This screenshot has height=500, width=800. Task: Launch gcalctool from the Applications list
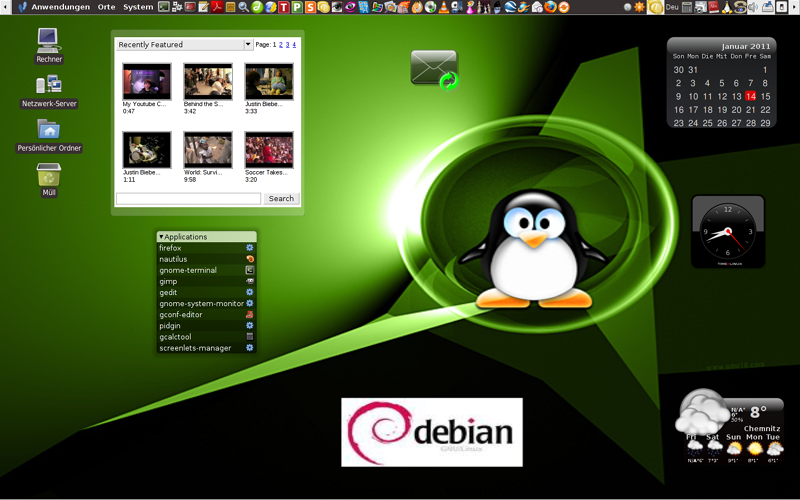(x=206, y=337)
